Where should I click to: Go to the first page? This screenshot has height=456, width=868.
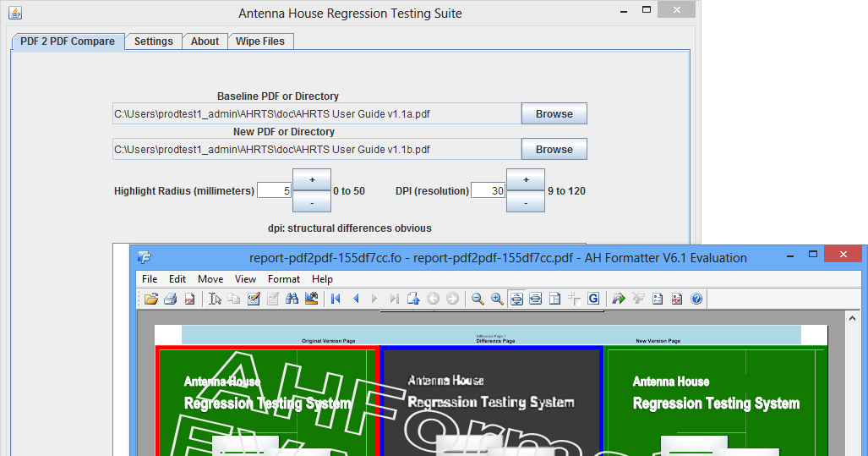(x=336, y=299)
